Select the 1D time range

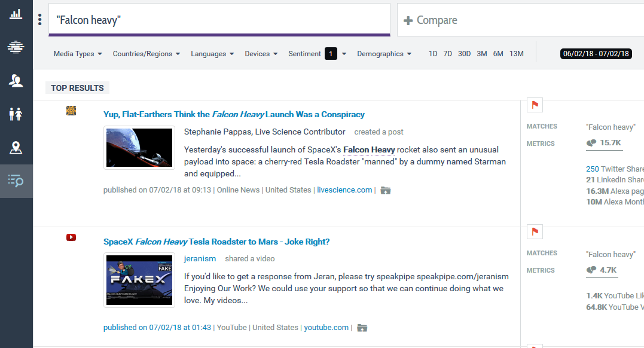click(x=433, y=54)
